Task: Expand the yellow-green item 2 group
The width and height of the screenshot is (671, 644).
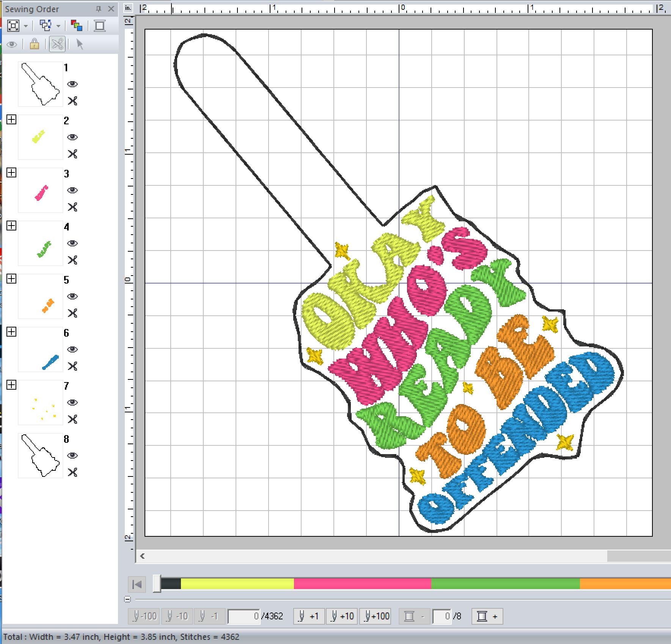Action: click(x=11, y=120)
